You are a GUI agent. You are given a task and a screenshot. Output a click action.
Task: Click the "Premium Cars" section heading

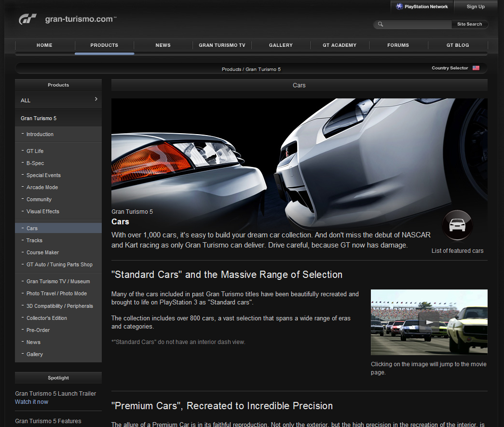point(222,405)
